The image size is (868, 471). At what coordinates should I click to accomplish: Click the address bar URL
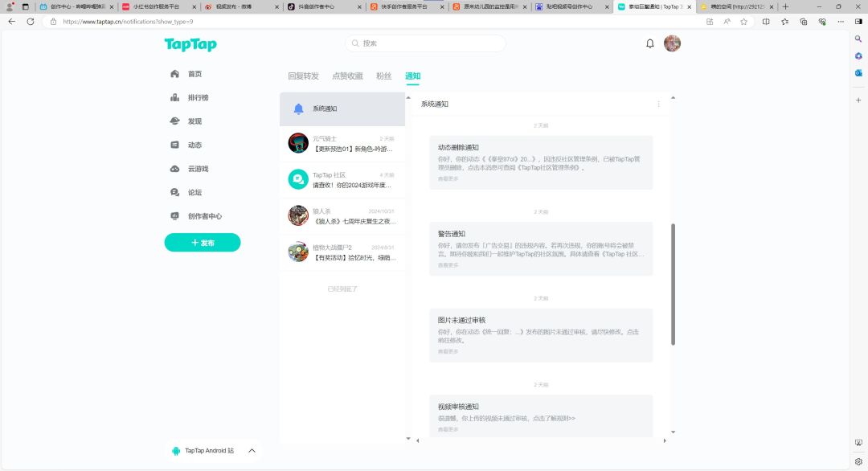point(128,22)
